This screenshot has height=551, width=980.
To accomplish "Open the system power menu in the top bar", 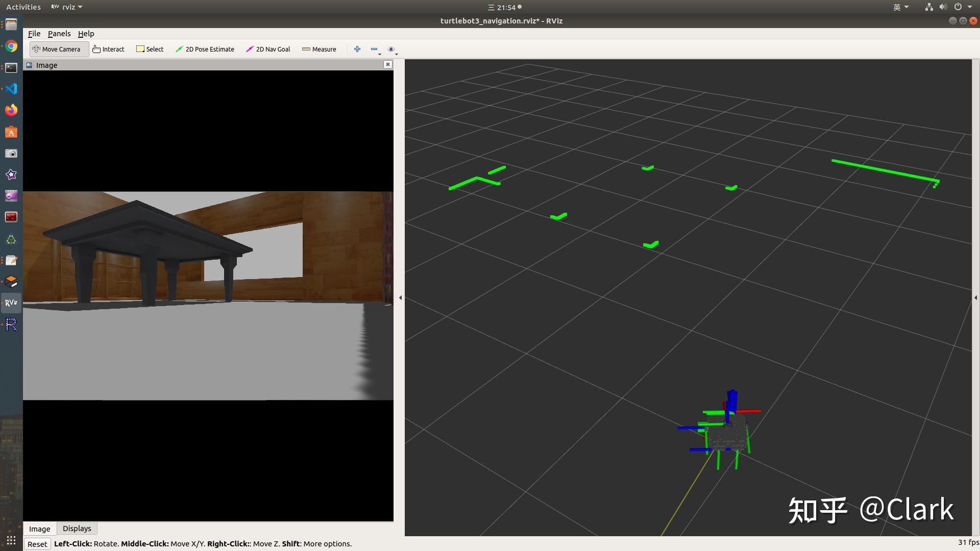I will [963, 7].
